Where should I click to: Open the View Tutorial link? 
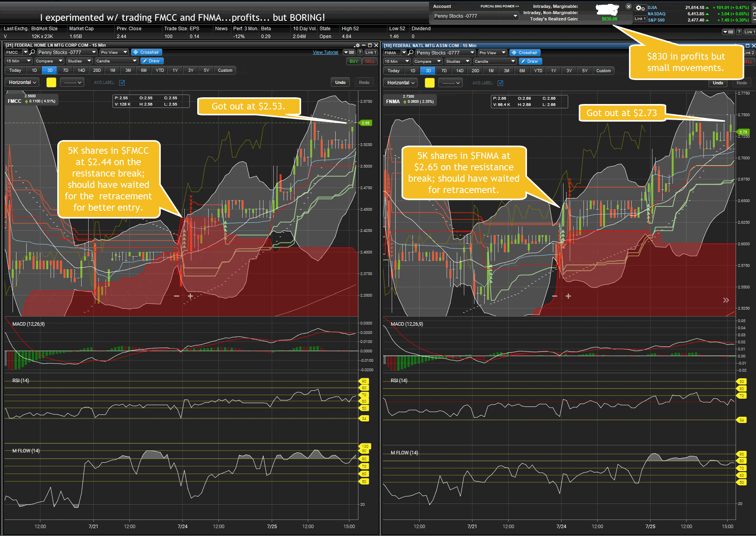325,52
